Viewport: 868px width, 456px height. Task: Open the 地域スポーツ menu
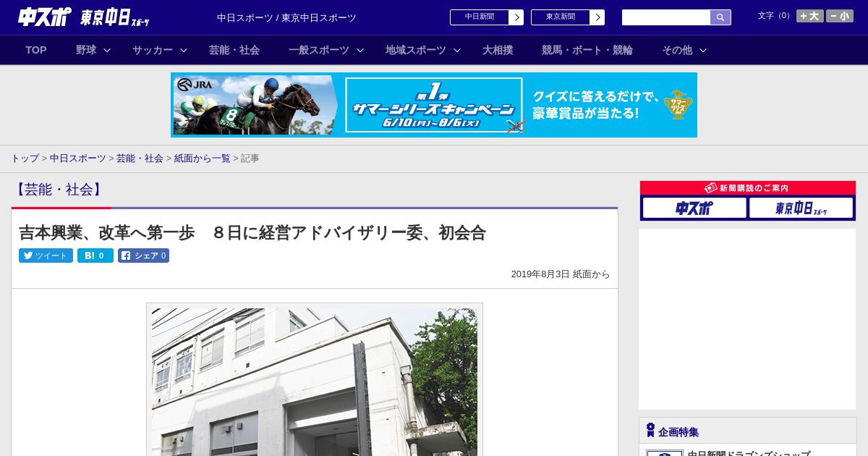416,50
